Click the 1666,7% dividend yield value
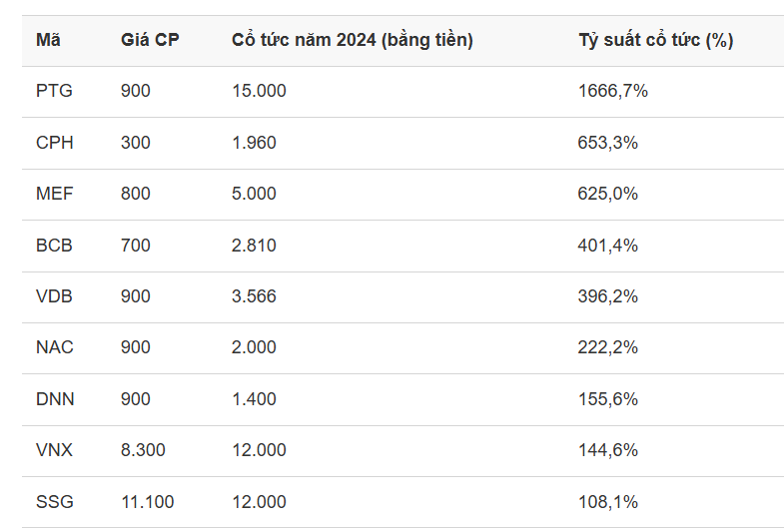Screen dimensions: 784x532 pyautogui.click(x=613, y=91)
